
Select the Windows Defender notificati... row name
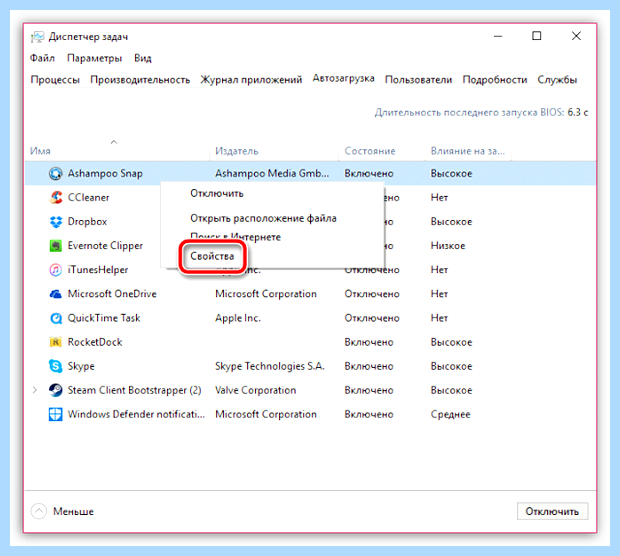click(136, 414)
